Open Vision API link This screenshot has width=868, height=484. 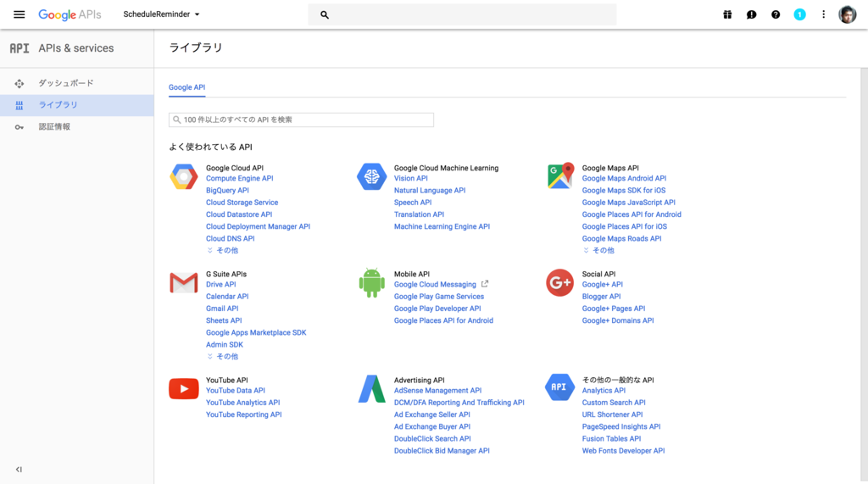[411, 178]
